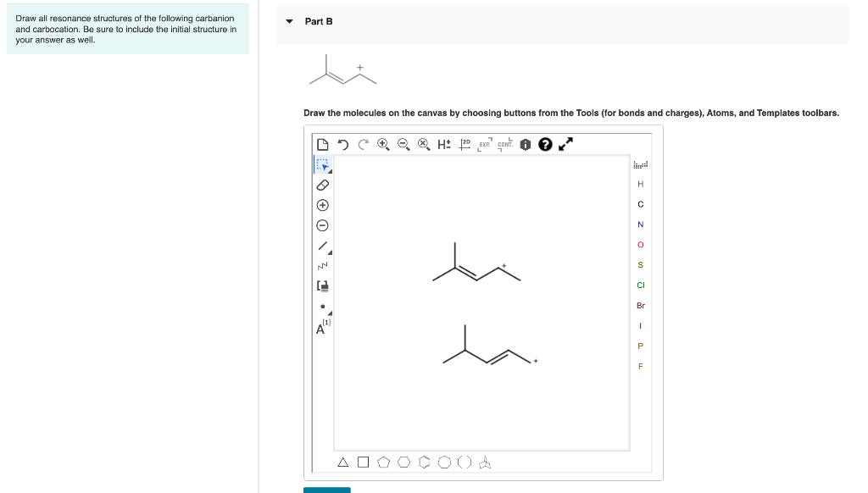
Task: Redo the last canvas action
Action: (x=362, y=144)
